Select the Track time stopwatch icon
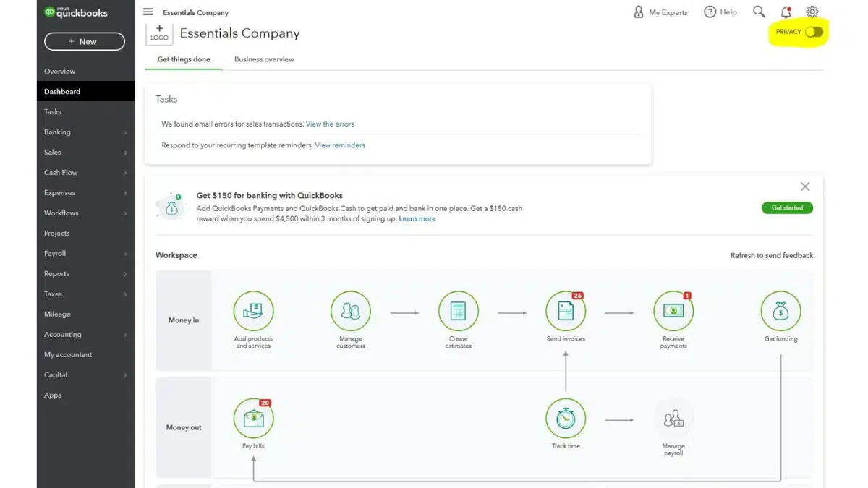This screenshot has height=488, width=868. [x=566, y=419]
